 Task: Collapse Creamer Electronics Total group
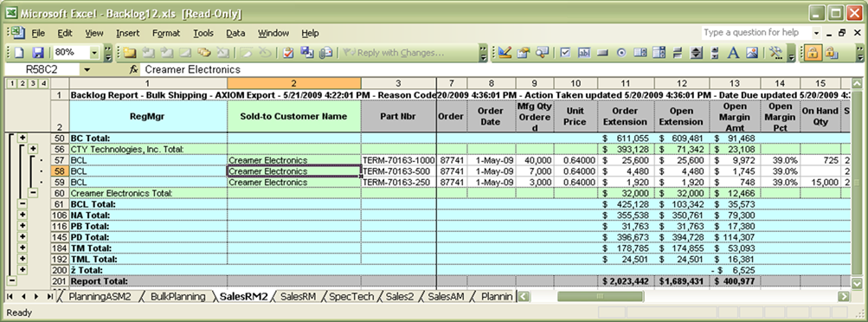click(33, 192)
